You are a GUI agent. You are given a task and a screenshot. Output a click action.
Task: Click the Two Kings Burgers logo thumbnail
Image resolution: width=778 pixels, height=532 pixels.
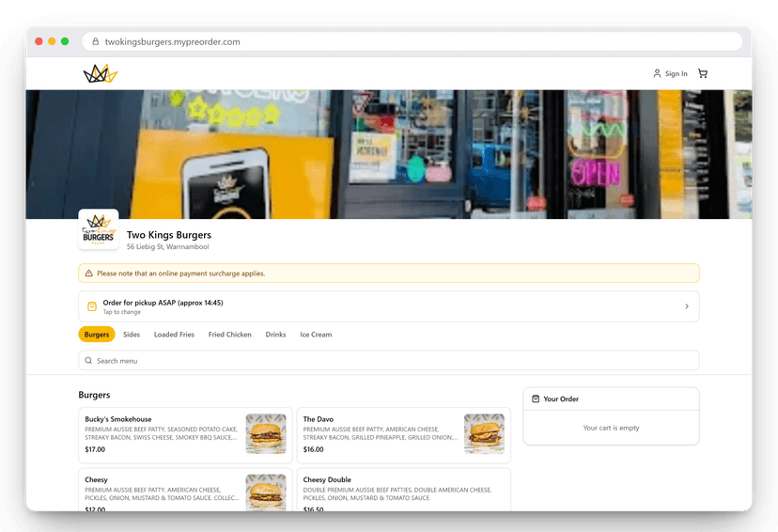pyautogui.click(x=99, y=229)
